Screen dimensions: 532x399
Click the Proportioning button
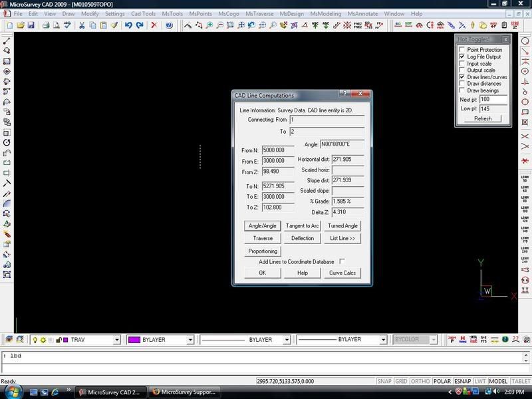[263, 251]
